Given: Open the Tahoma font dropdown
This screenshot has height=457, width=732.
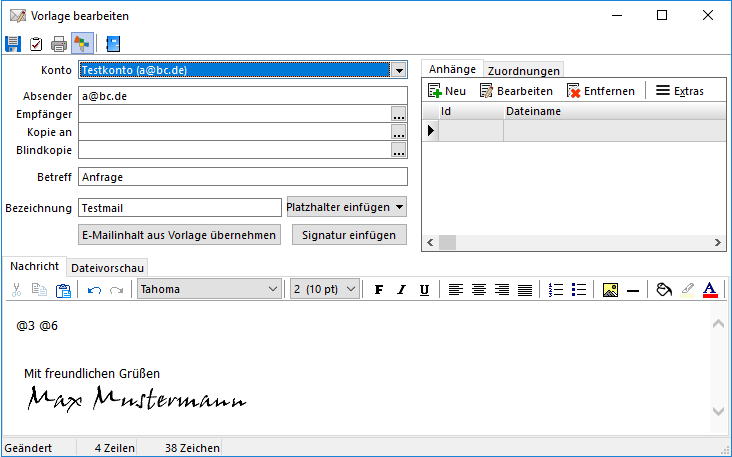Looking at the screenshot, I should tap(273, 290).
